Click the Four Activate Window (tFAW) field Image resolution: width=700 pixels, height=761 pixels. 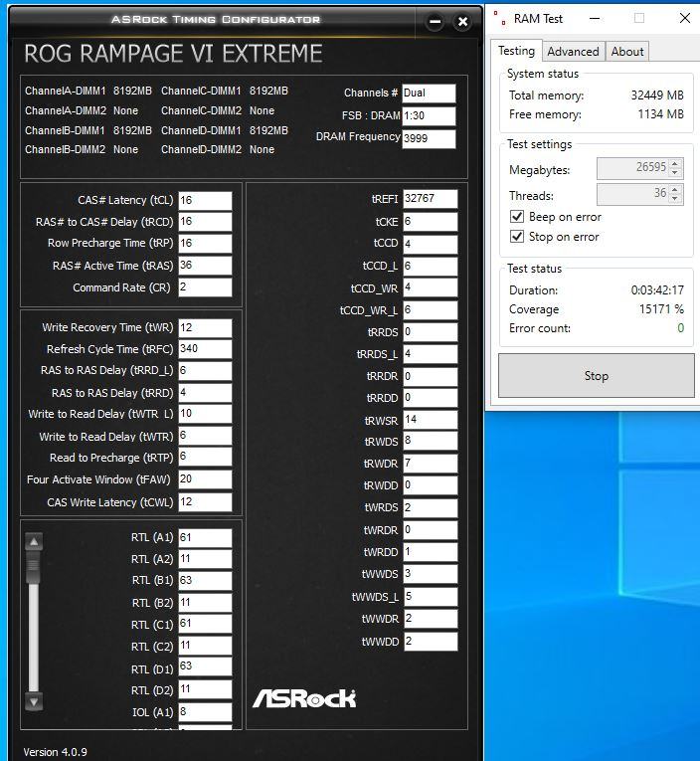point(205,479)
